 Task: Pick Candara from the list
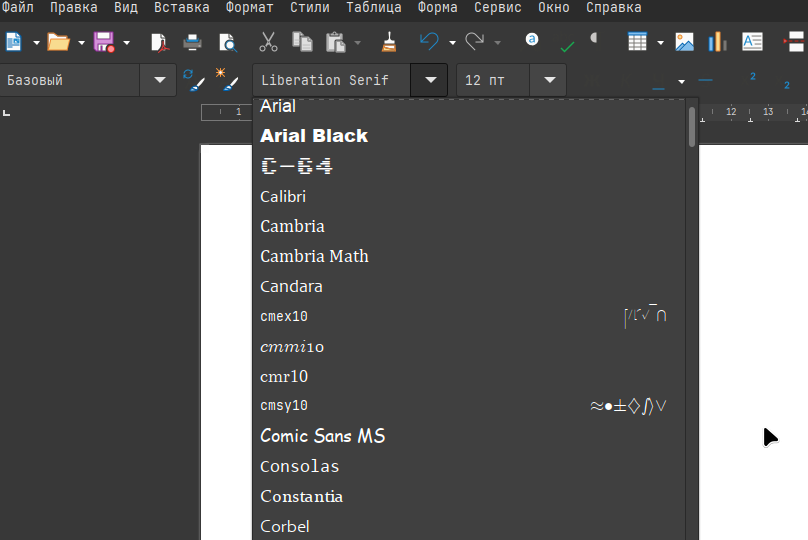point(470,286)
